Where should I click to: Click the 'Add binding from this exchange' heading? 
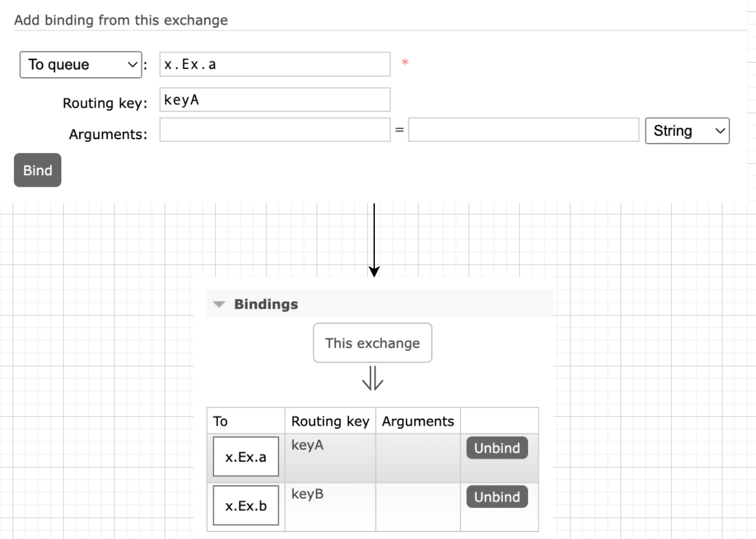(x=121, y=20)
